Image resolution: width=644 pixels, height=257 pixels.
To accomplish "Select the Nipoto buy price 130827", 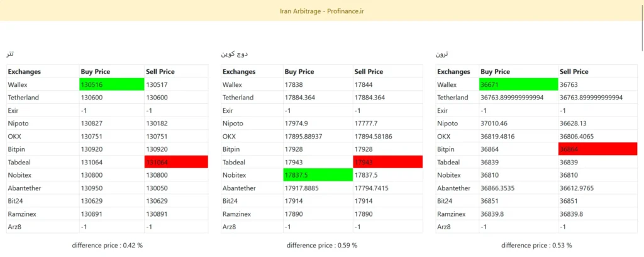I will click(x=94, y=123).
